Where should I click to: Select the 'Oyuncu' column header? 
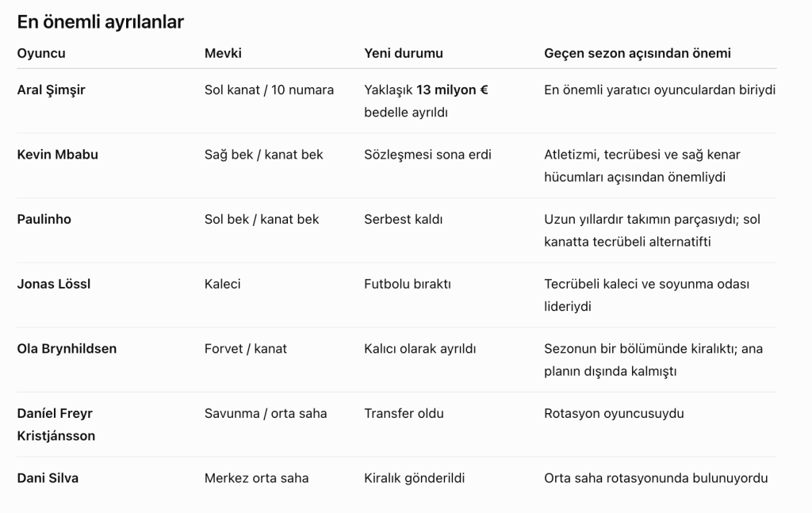coord(41,53)
